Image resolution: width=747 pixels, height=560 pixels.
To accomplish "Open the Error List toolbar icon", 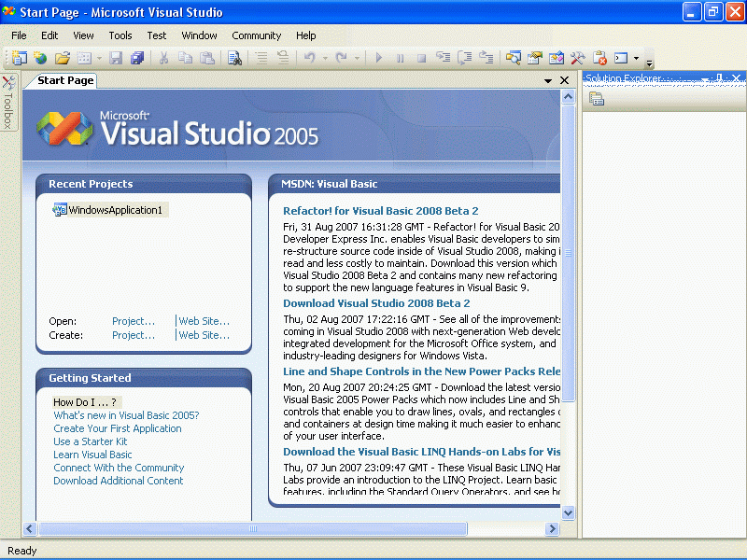I will [x=599, y=58].
